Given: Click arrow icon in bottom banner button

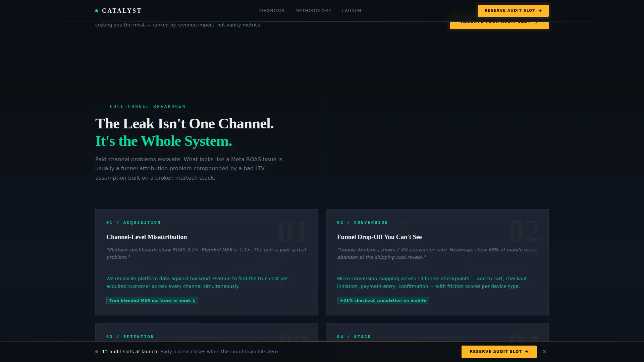Looking at the screenshot, I should (527, 352).
